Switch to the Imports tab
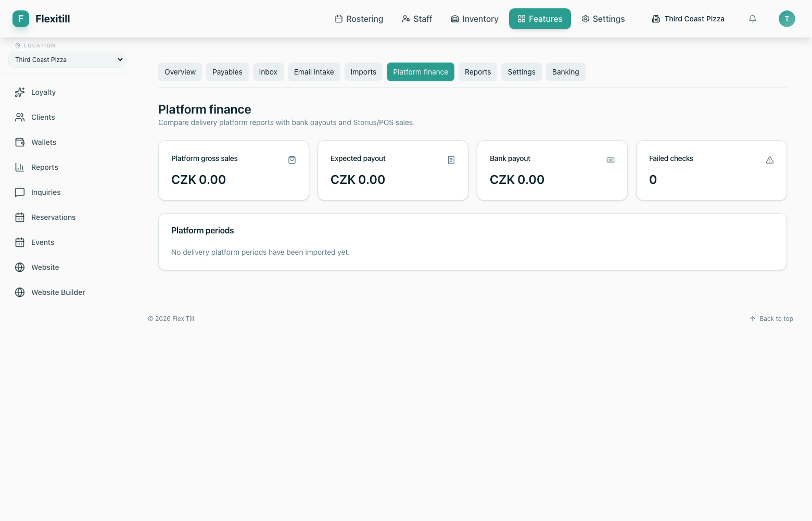This screenshot has height=521, width=812. tap(363, 72)
